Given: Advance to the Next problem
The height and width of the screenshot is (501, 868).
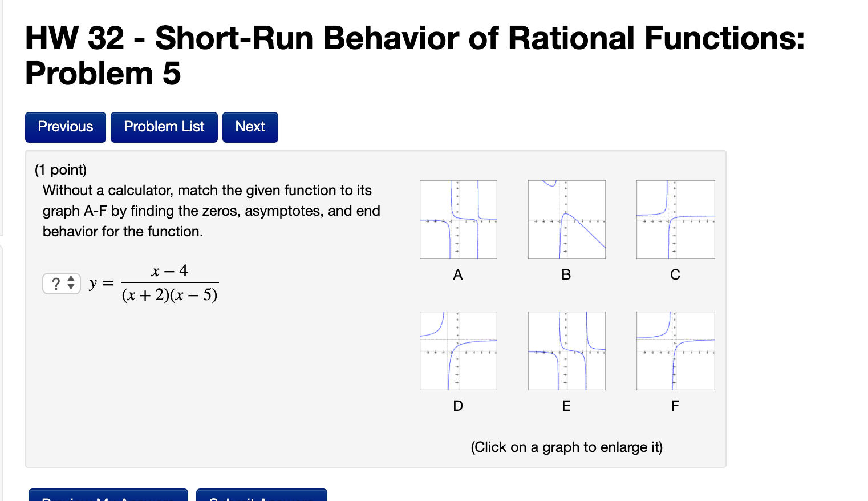Looking at the screenshot, I should point(250,127).
